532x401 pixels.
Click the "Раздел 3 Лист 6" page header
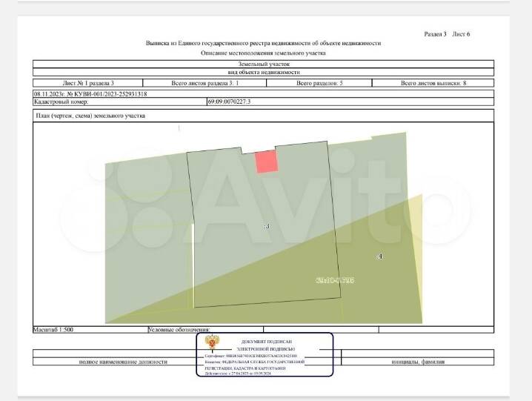click(x=446, y=34)
